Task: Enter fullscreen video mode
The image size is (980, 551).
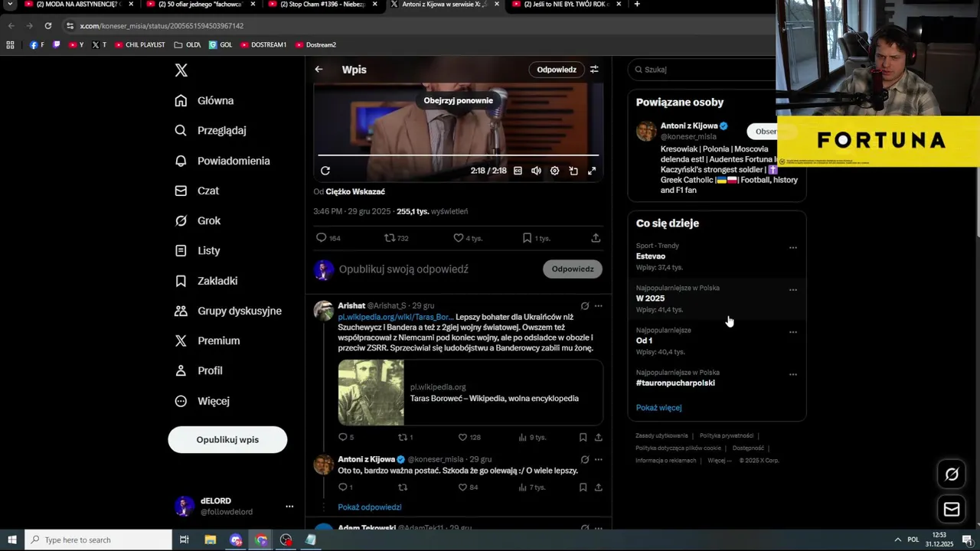Action: [x=592, y=171]
